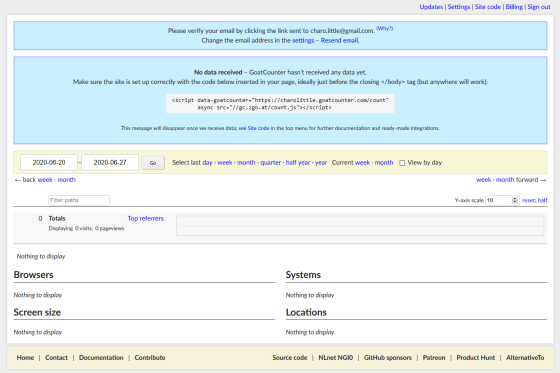Open NLnet NGI0 footer link
This screenshot has width=560, height=373.
[336, 358]
